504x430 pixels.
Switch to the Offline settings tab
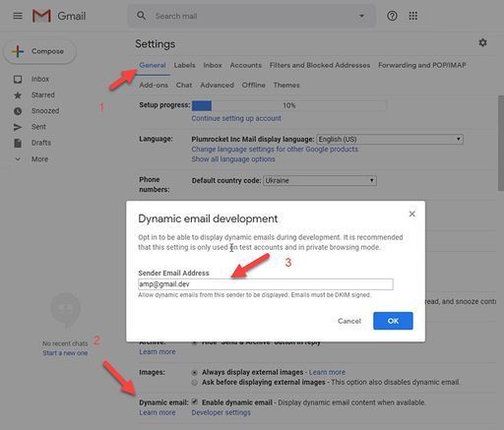point(254,86)
